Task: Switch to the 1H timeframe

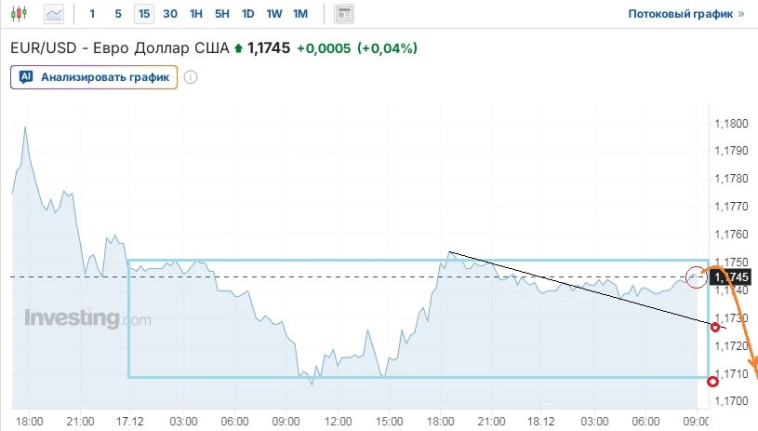Action: [196, 14]
